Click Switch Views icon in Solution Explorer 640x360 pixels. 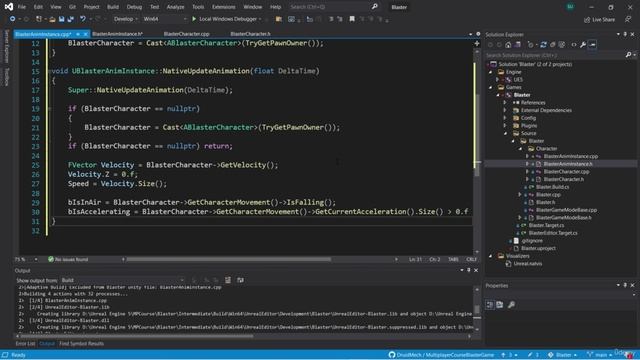click(518, 45)
